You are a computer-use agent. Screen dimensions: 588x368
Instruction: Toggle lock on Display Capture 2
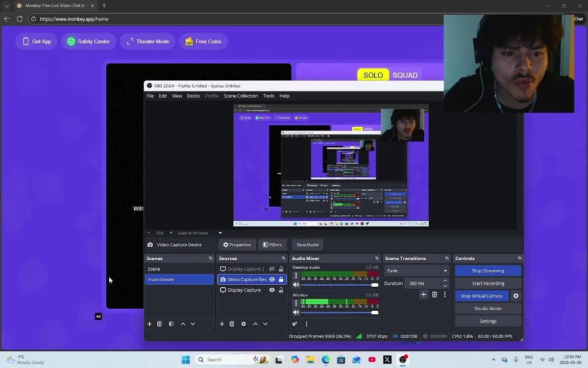[281, 269]
